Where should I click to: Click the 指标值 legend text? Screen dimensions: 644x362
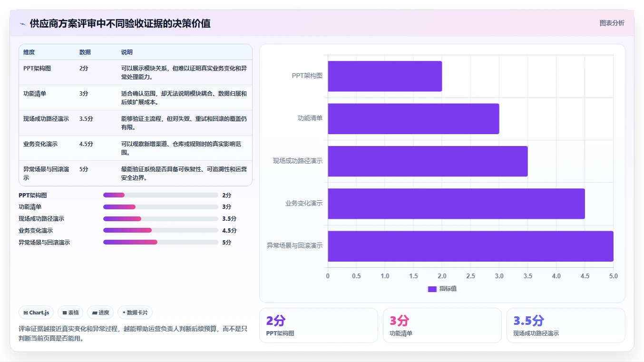[448, 289]
